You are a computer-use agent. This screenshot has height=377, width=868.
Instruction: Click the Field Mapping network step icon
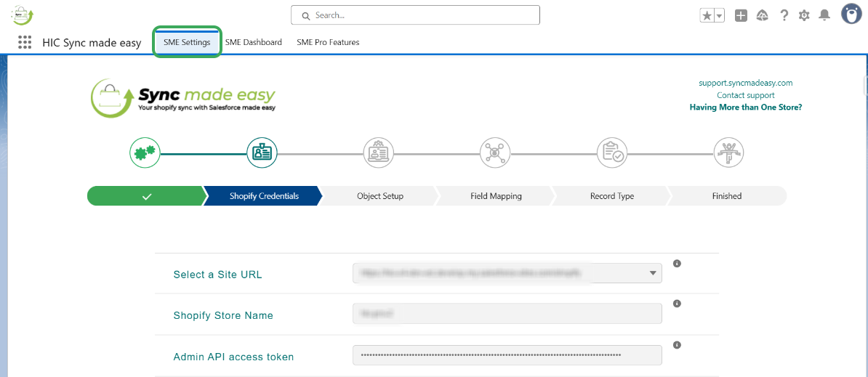click(495, 152)
